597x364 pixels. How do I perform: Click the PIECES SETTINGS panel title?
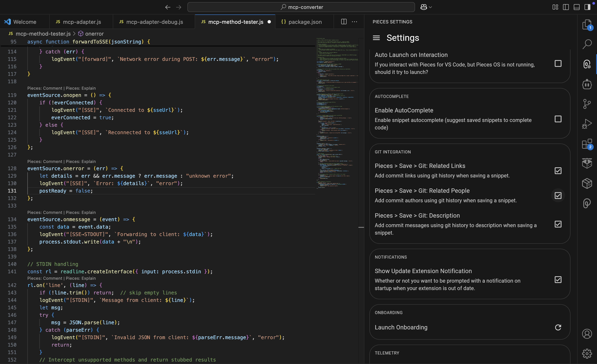pos(392,22)
